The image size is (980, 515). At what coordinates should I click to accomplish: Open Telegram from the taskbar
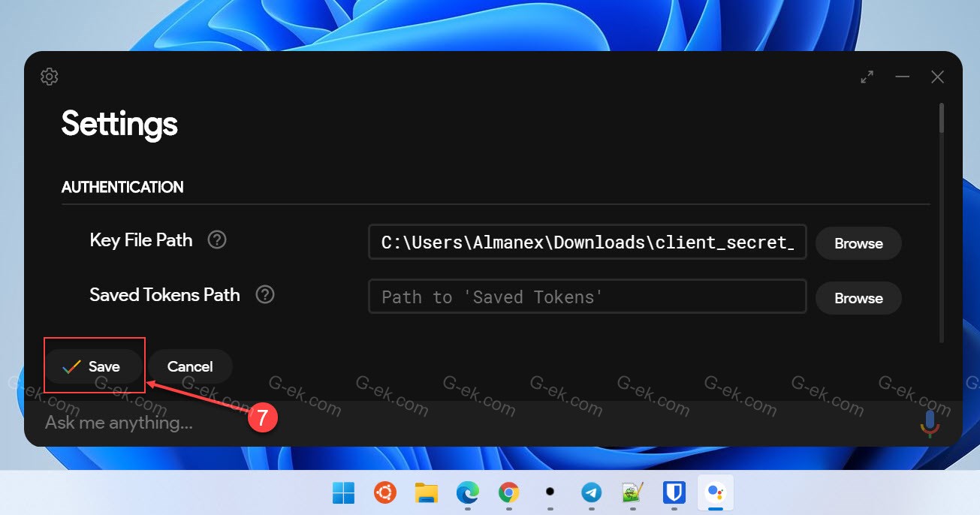click(592, 492)
